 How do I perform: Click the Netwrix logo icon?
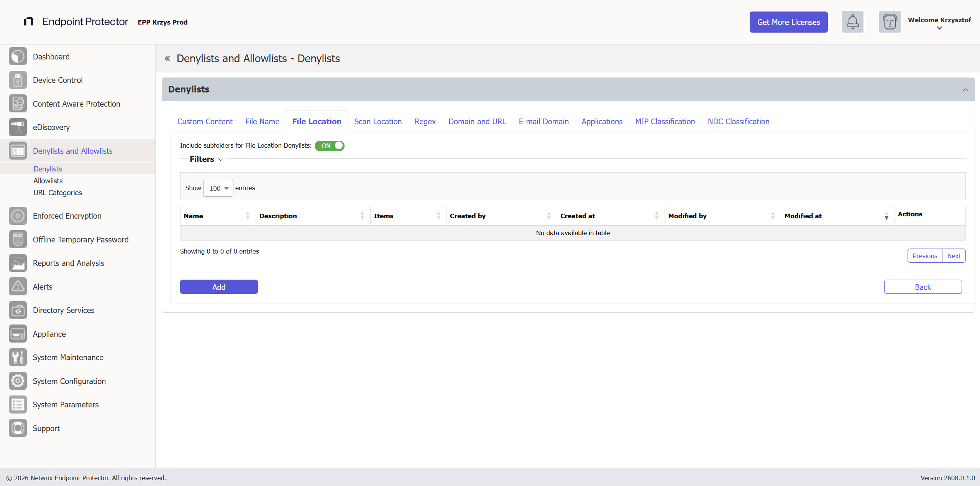point(28,21)
